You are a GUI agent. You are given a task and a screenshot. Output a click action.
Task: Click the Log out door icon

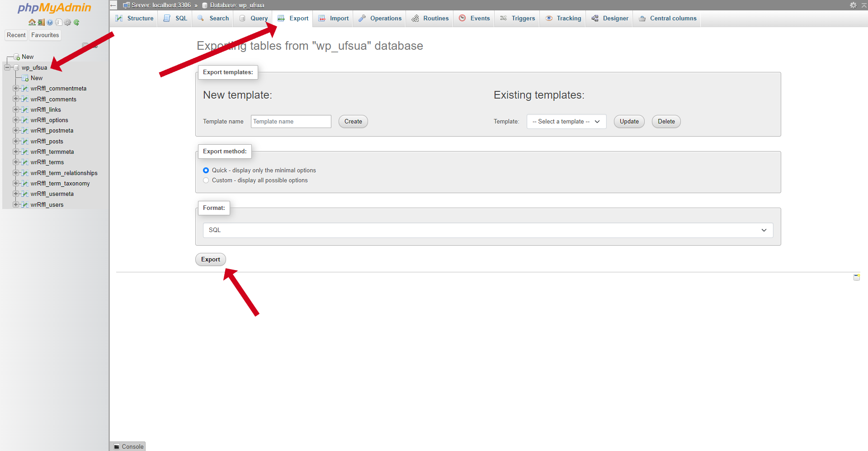[x=41, y=22]
